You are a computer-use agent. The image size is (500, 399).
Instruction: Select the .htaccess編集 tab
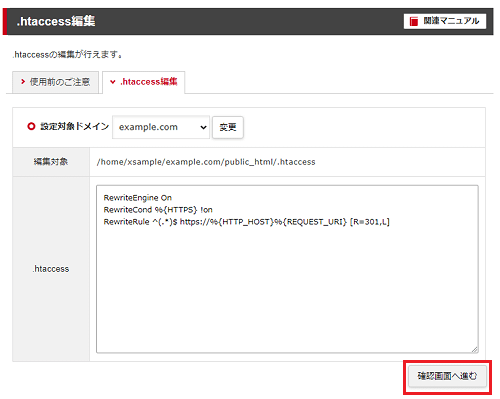[144, 82]
